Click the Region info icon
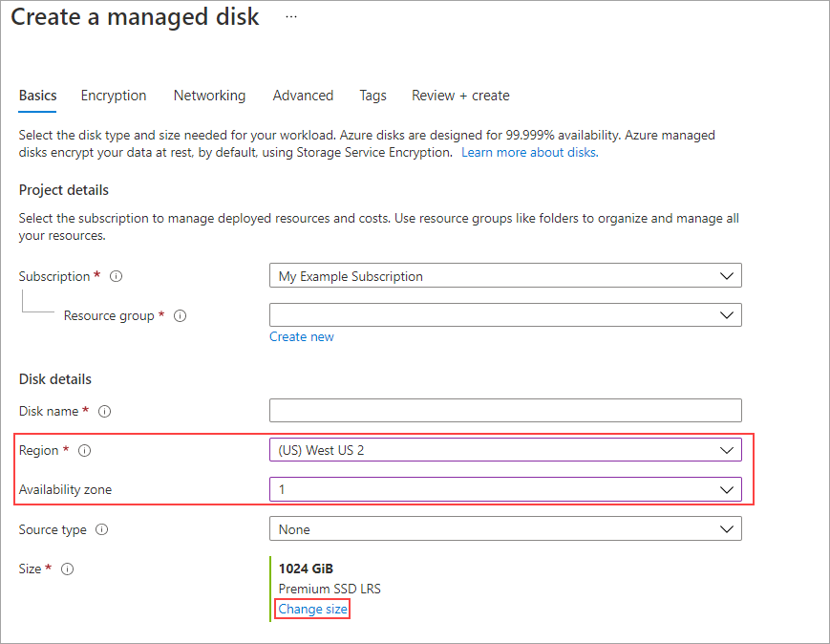The image size is (830, 644). [86, 450]
